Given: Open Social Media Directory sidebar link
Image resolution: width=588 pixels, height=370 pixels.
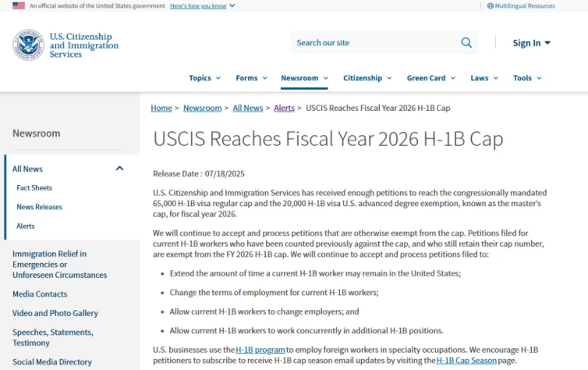Looking at the screenshot, I should [x=52, y=361].
